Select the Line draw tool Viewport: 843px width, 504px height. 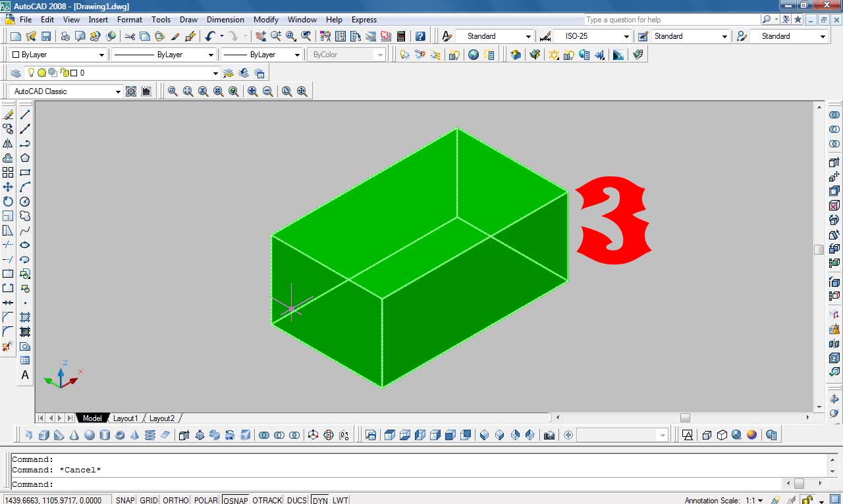(x=25, y=114)
